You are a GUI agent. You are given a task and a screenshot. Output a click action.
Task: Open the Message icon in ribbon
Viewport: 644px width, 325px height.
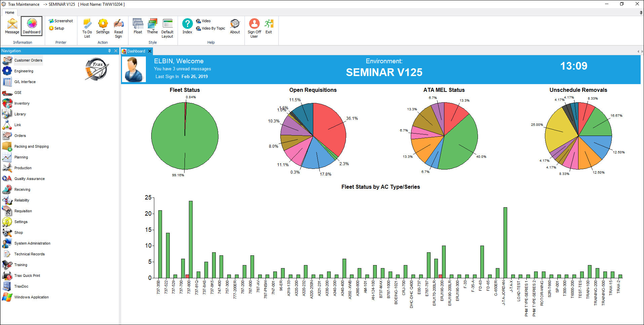tap(12, 26)
